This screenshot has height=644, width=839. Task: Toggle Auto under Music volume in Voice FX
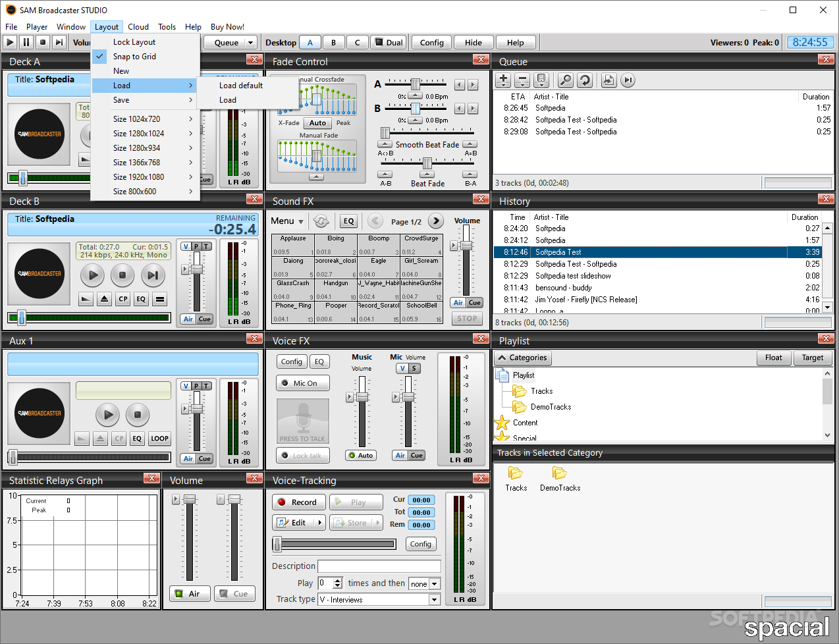tap(361, 456)
